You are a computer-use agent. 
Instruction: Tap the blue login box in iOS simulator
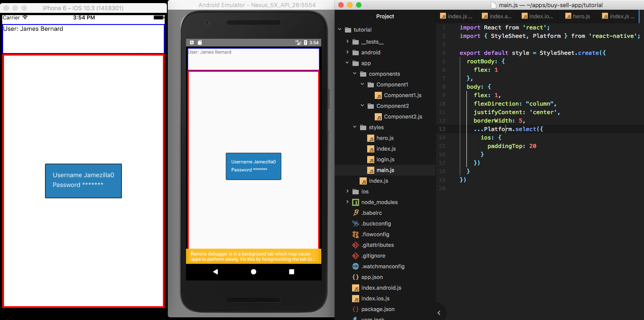coord(83,181)
